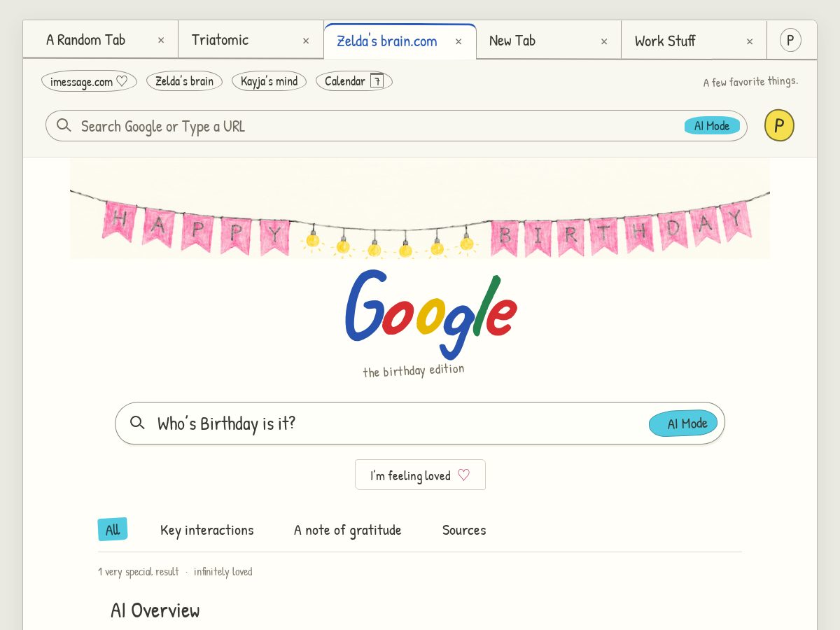
Task: Select the All results filter
Action: [x=113, y=530]
